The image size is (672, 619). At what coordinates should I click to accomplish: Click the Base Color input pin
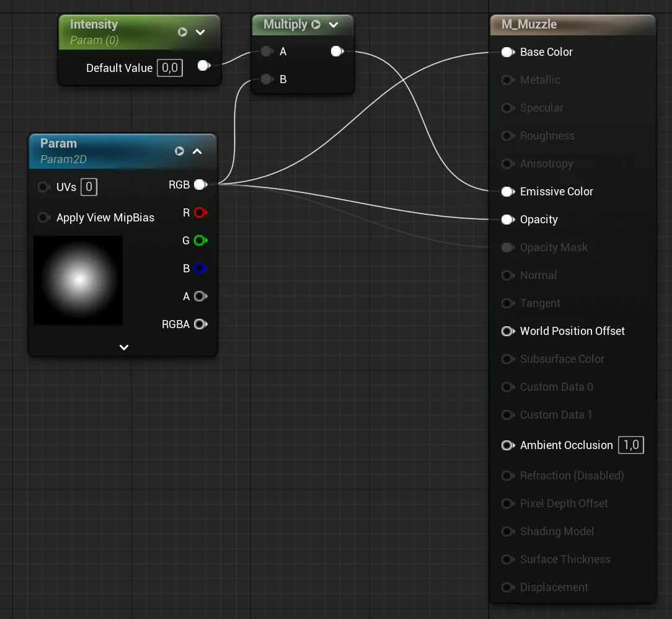tap(508, 52)
